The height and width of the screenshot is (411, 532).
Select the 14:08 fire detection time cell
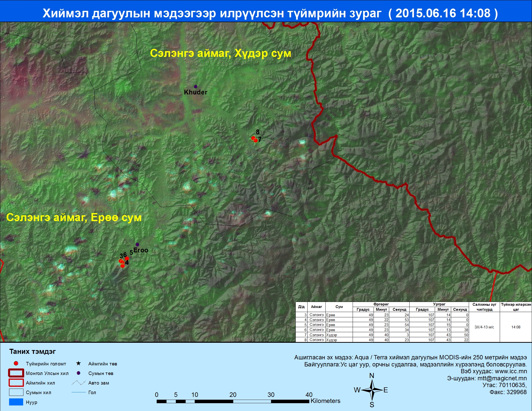pos(516,327)
